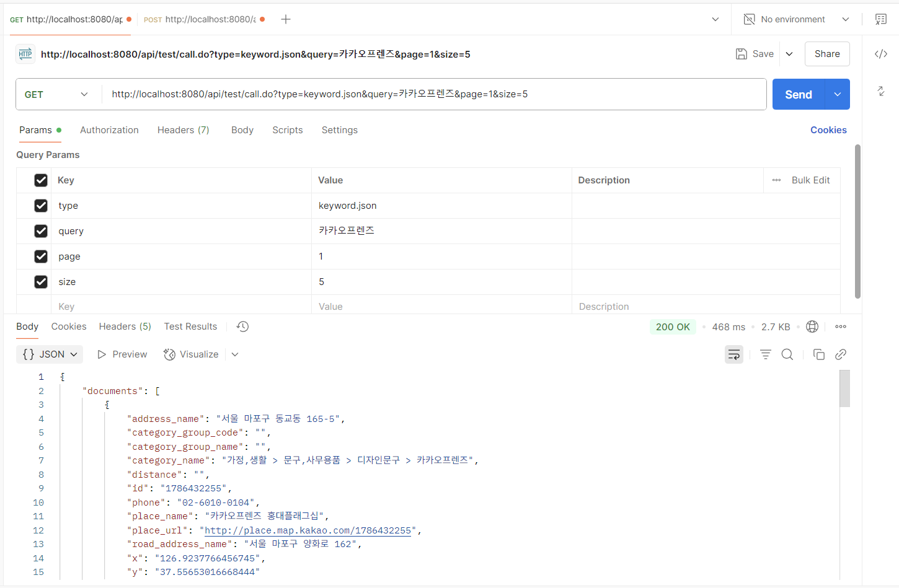Viewport: 899px width, 588px height.
Task: Open the JSON format dropdown
Action: point(50,354)
